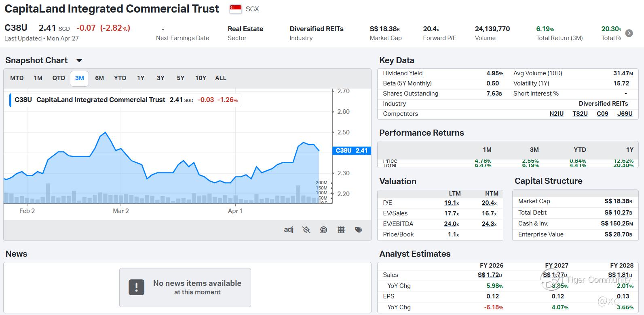Switch chart range to 1Y
The image size is (644, 315).
140,78
